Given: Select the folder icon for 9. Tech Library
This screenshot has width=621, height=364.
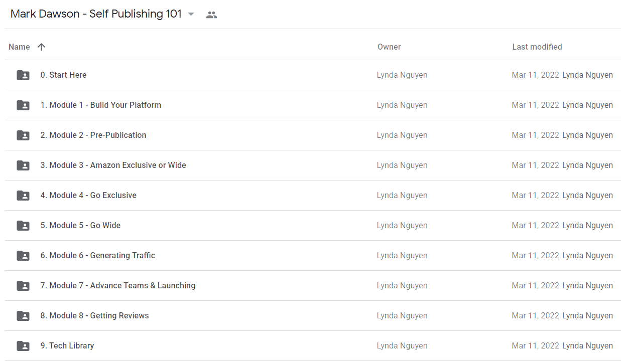Looking at the screenshot, I should 23,346.
